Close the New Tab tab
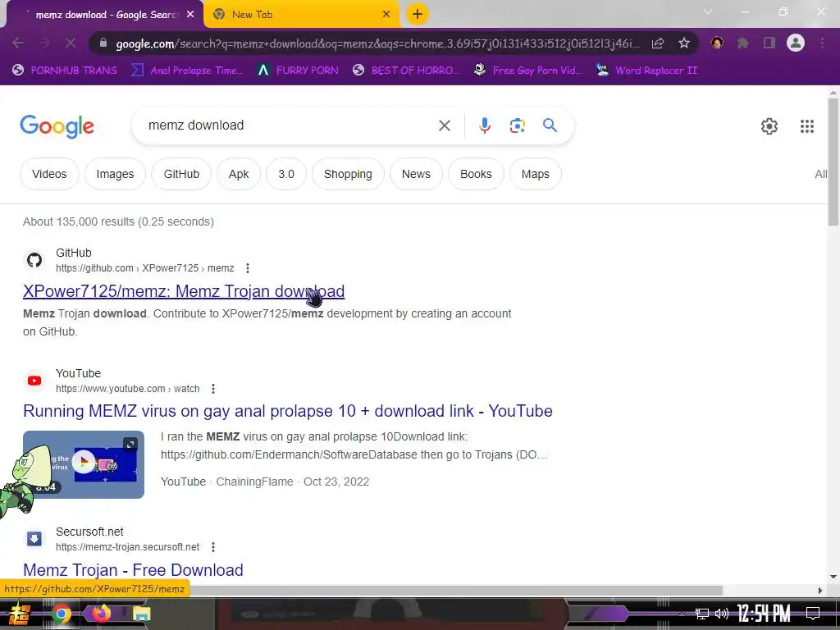 point(386,15)
